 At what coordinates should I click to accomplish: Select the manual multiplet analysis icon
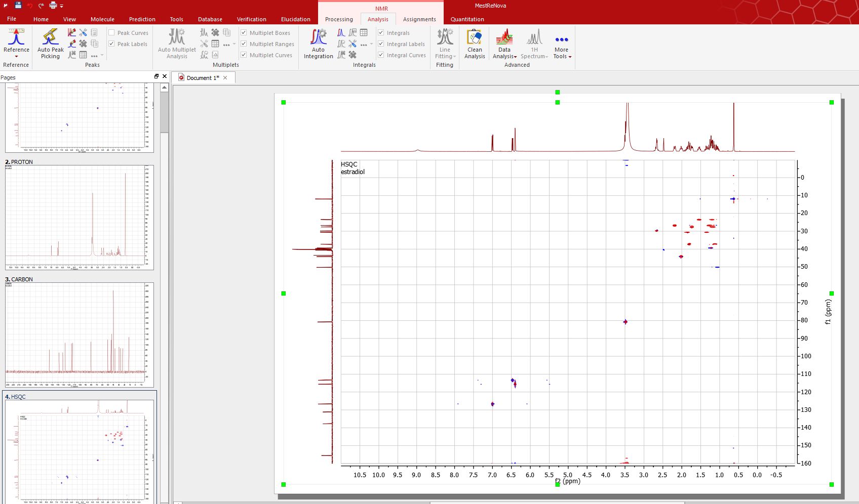click(x=204, y=32)
